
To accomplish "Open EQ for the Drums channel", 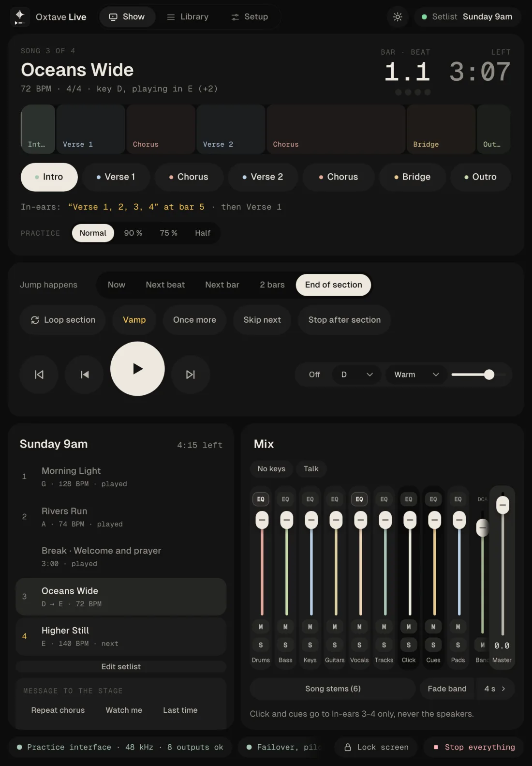I will click(x=261, y=499).
